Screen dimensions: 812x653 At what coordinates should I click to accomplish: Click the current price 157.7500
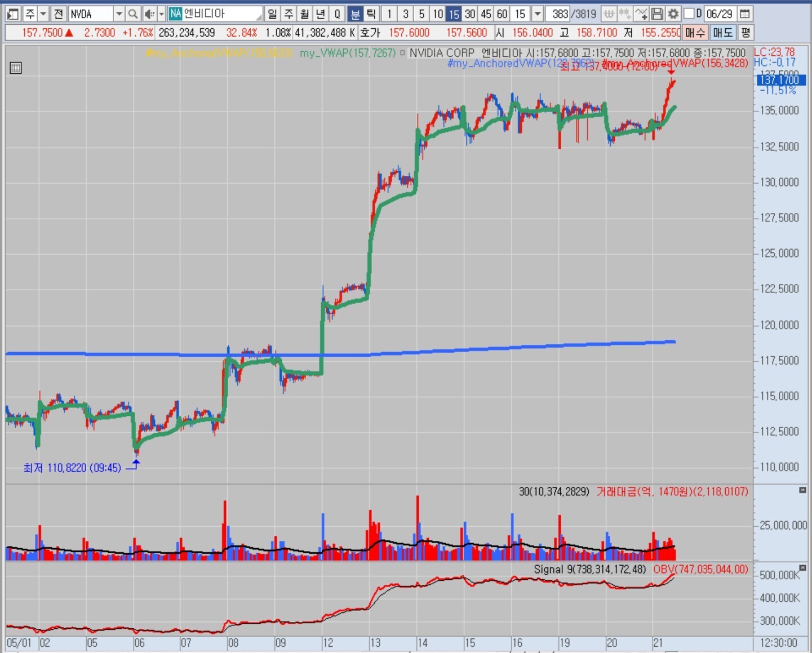pos(42,33)
